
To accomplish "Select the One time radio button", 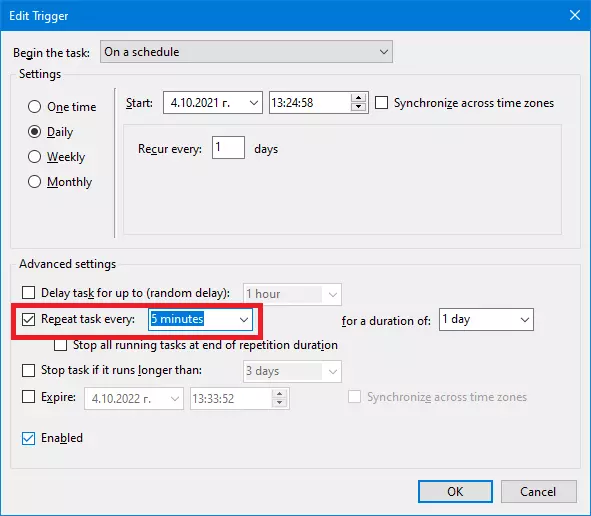I will [34, 107].
